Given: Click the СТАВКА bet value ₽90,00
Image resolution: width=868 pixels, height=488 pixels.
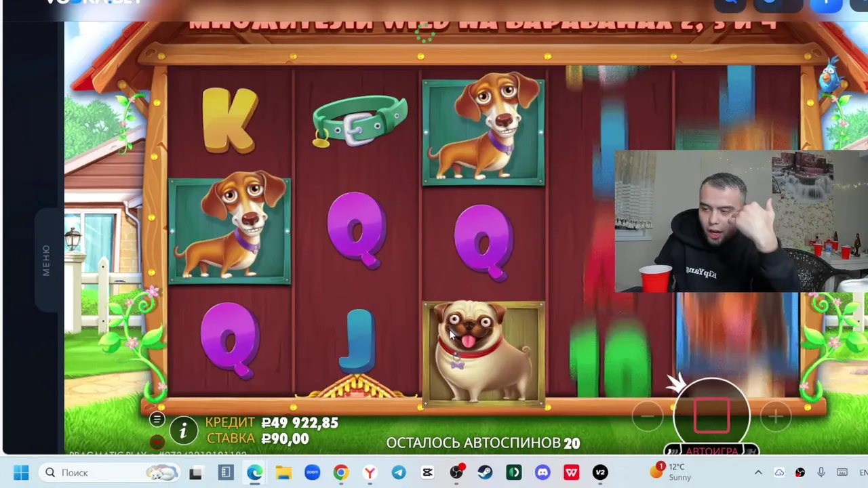Looking at the screenshot, I should (285, 439).
